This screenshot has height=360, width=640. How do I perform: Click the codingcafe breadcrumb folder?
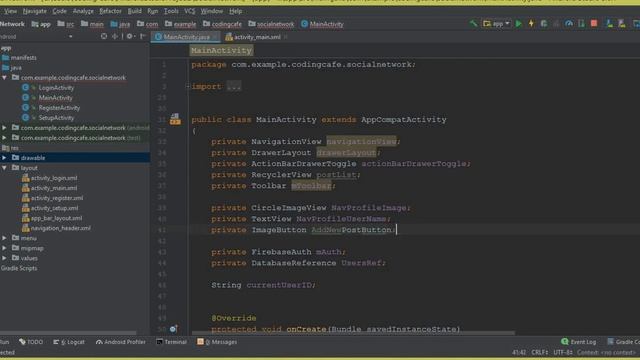[222, 24]
